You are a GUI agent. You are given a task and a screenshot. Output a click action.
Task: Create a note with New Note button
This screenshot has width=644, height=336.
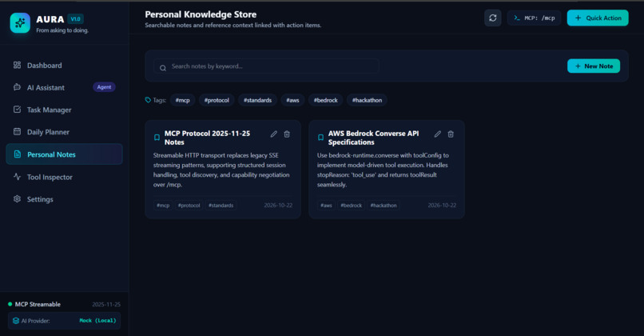pyautogui.click(x=594, y=66)
